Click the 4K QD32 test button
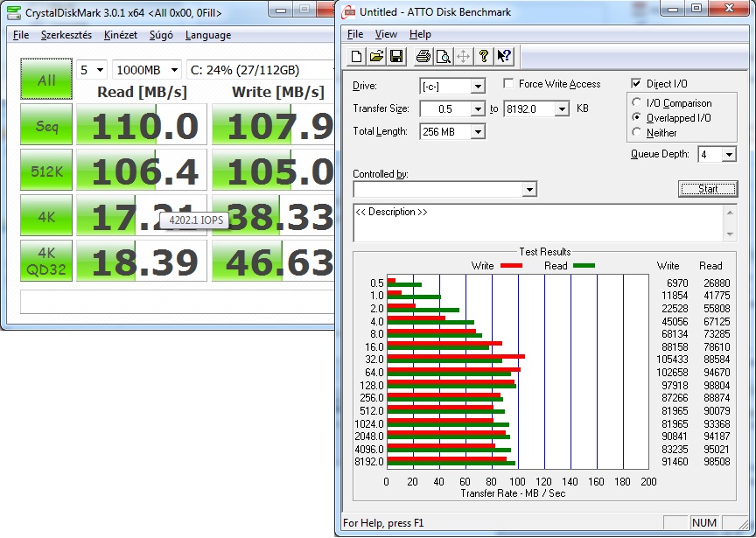Viewport: 756px width, 538px height. tap(46, 262)
